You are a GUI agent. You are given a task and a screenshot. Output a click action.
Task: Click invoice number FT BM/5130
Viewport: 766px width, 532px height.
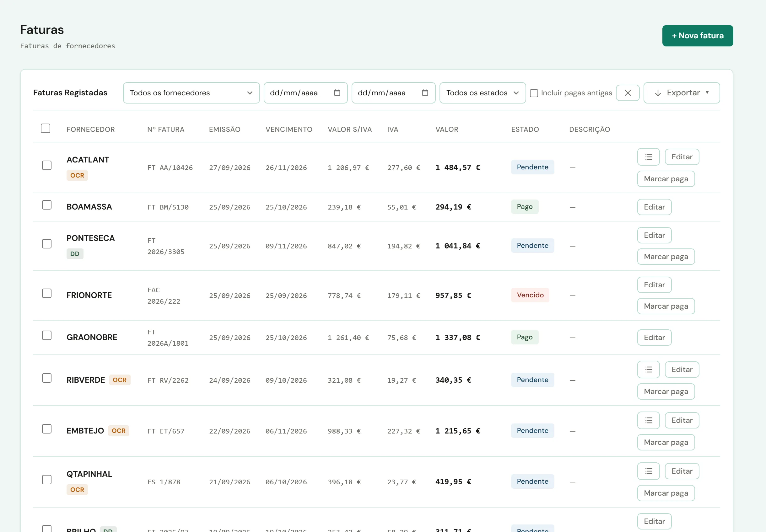(168, 207)
